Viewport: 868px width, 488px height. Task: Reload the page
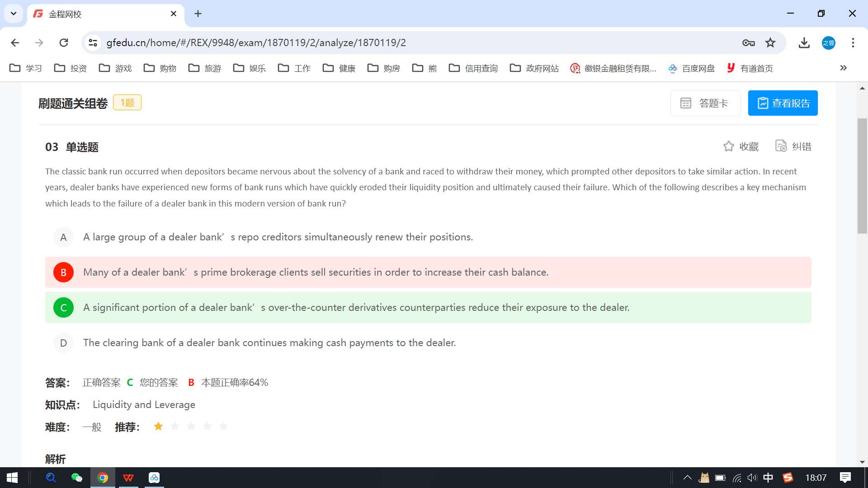(64, 43)
